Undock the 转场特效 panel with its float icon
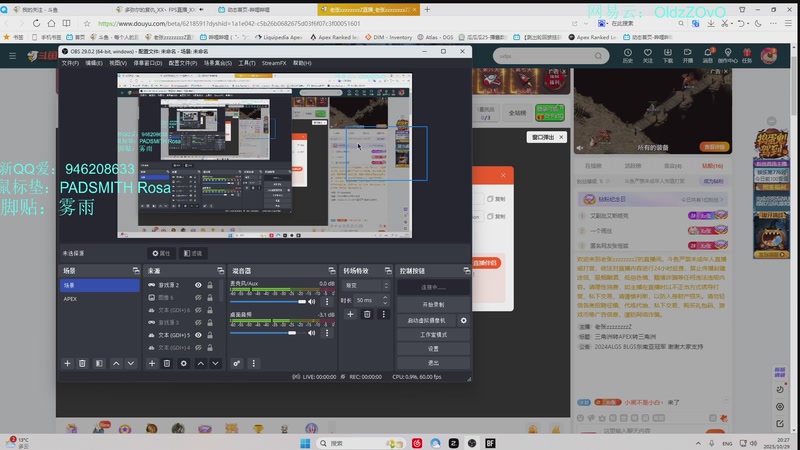This screenshot has width=800, height=450. [x=388, y=270]
